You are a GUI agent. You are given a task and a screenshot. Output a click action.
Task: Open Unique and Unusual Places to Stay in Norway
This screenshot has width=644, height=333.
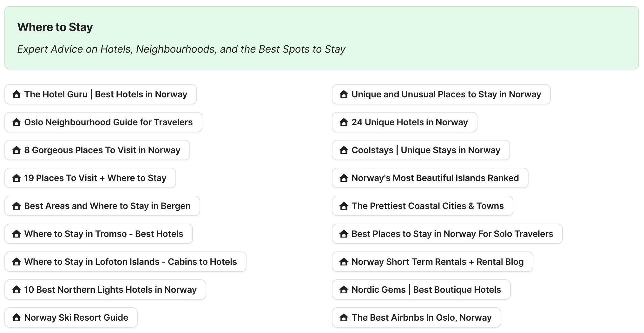click(x=441, y=94)
